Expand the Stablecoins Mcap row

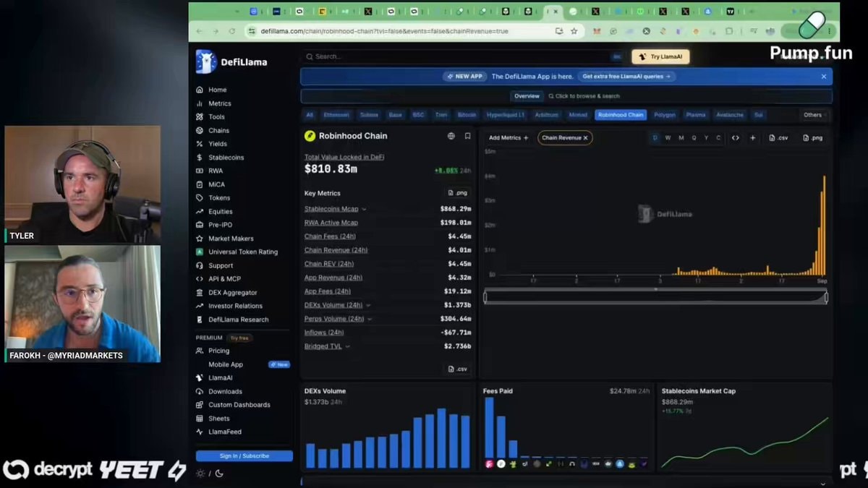point(364,209)
